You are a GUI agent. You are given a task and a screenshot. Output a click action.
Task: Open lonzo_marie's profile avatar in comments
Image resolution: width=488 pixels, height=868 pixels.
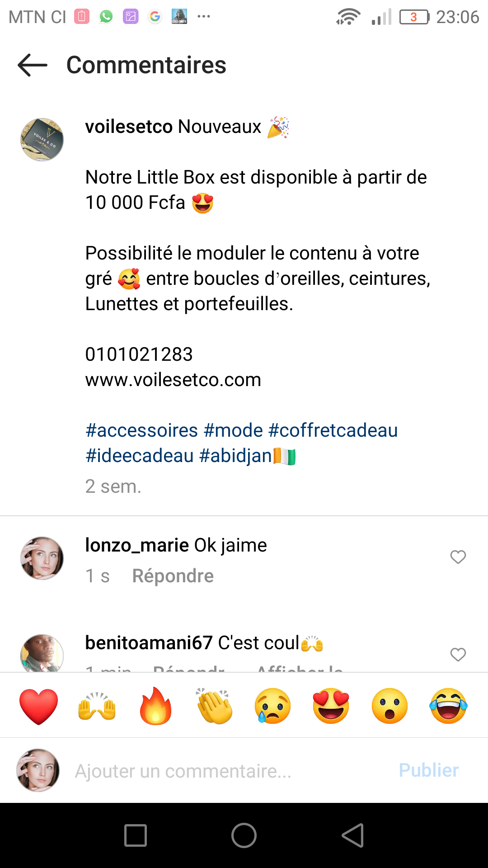point(42,558)
